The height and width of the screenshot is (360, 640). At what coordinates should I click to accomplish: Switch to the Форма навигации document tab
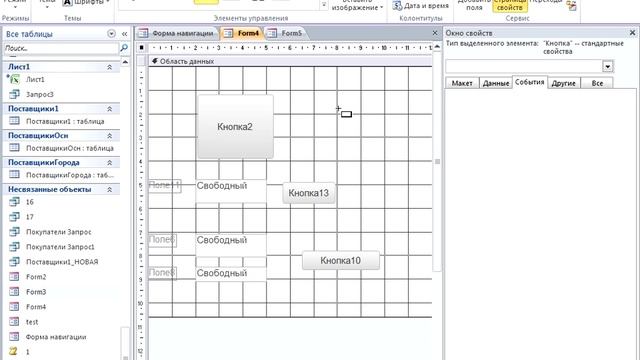(x=177, y=33)
